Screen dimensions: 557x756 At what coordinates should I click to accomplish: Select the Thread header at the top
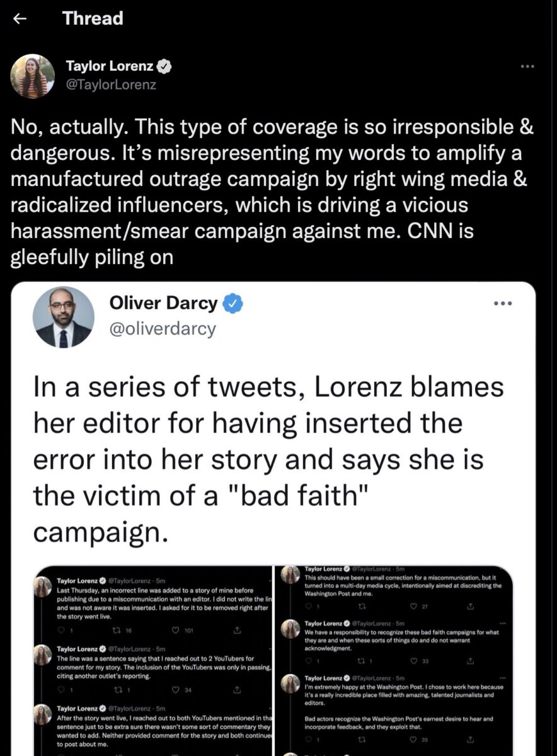click(x=93, y=19)
